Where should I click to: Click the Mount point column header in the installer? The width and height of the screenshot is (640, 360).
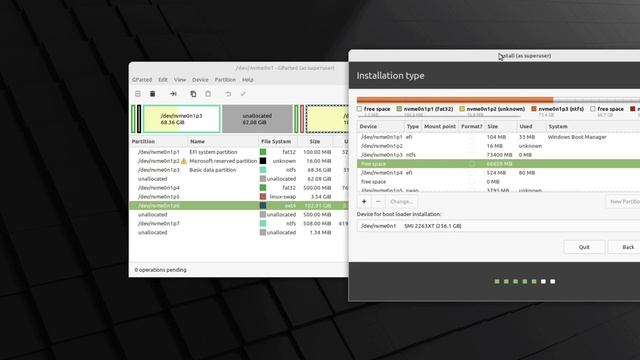tap(440, 127)
